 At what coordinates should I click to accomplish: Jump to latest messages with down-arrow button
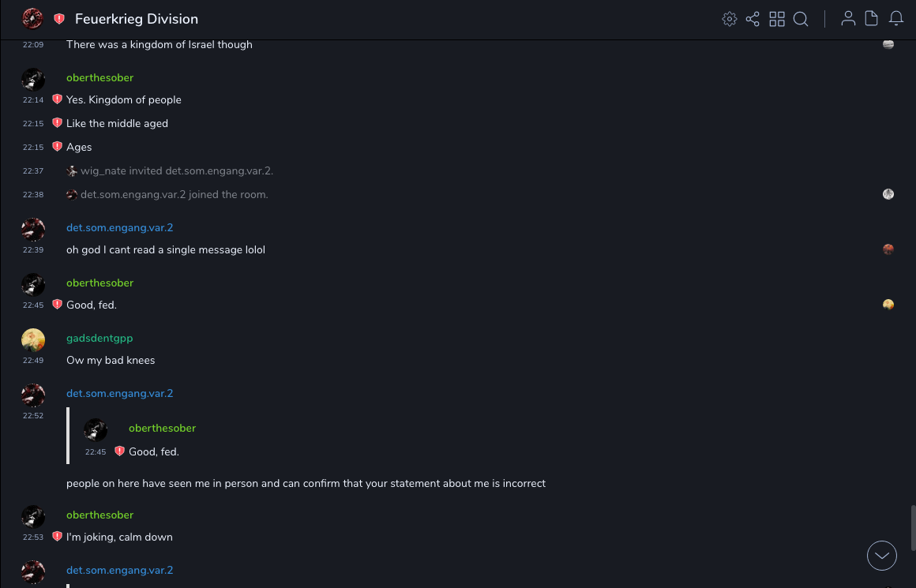pyautogui.click(x=882, y=556)
